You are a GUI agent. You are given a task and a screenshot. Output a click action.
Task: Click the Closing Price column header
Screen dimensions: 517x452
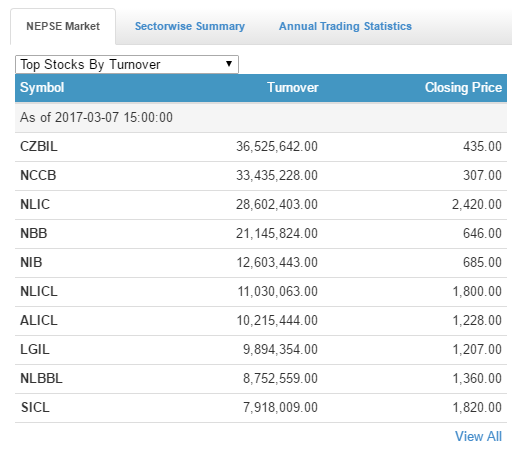coord(463,88)
